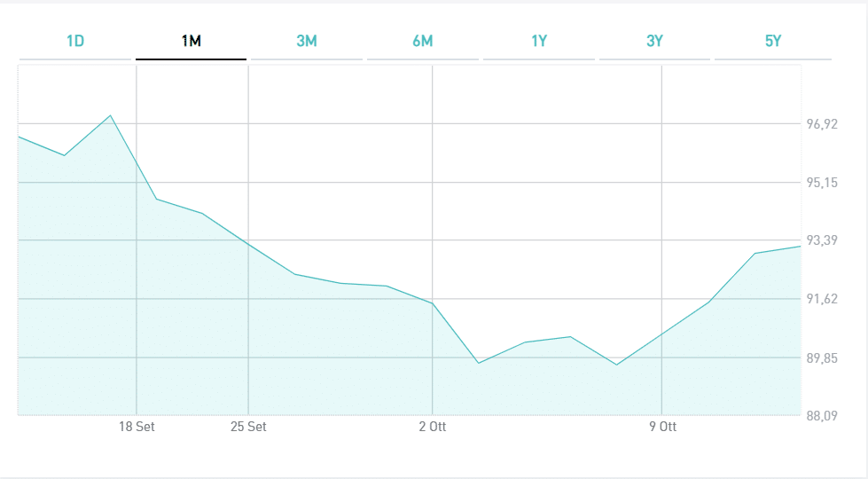The width and height of the screenshot is (868, 479).
Task: Select the 1M time range tab
Action: [x=191, y=42]
